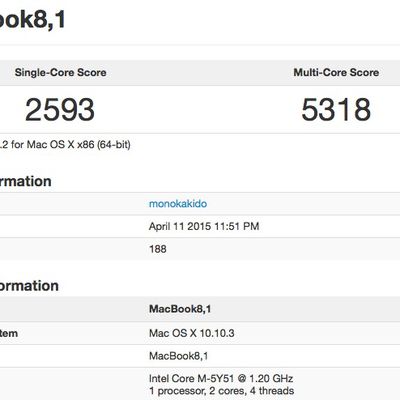Click the single-core score value 2593

[60, 110]
